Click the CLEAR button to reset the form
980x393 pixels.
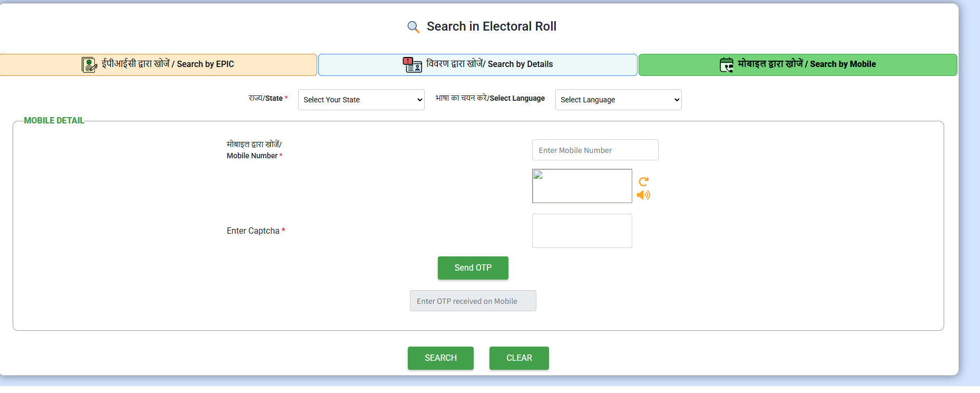(519, 358)
